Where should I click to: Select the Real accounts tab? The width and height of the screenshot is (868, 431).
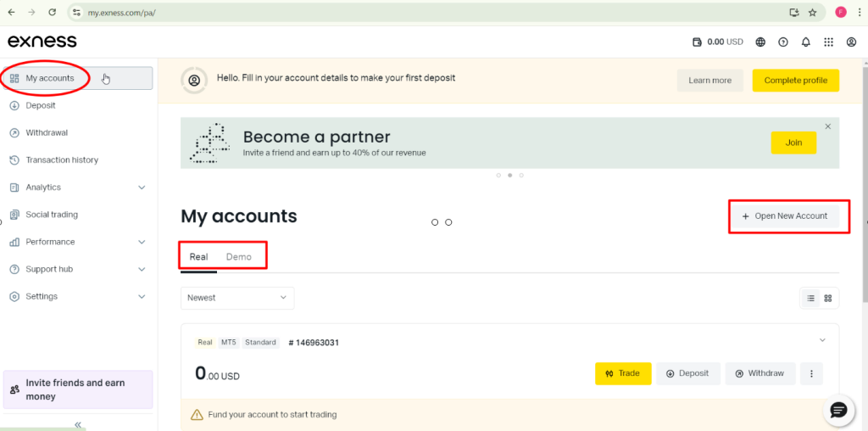[198, 257]
